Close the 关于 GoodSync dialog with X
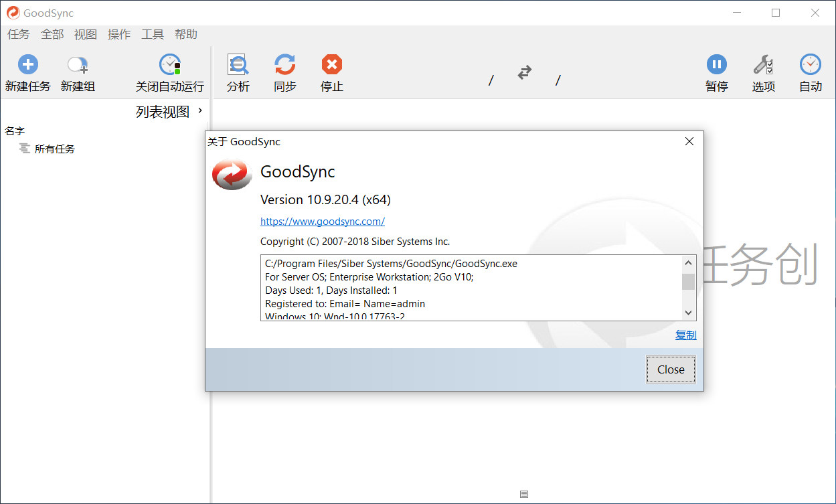The width and height of the screenshot is (836, 504). [x=689, y=141]
